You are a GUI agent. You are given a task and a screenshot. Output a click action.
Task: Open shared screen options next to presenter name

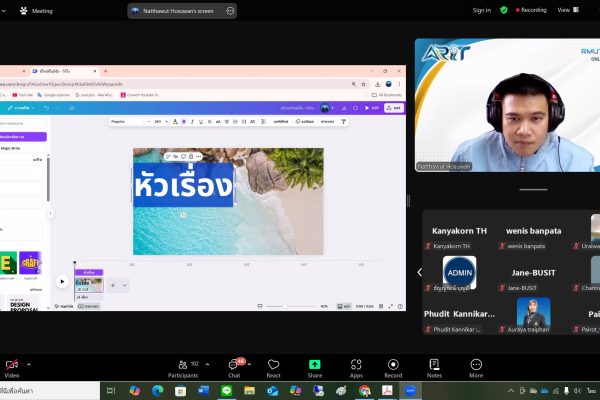click(x=230, y=11)
